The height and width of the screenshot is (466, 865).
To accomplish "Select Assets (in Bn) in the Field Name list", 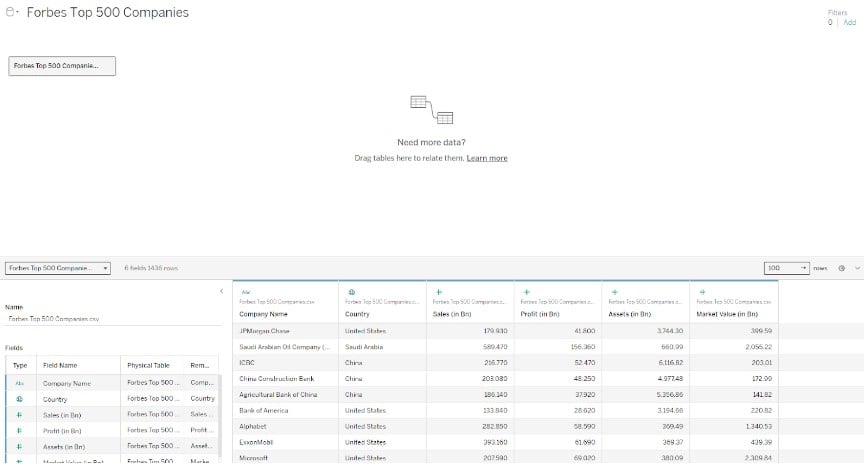I will [x=64, y=447].
